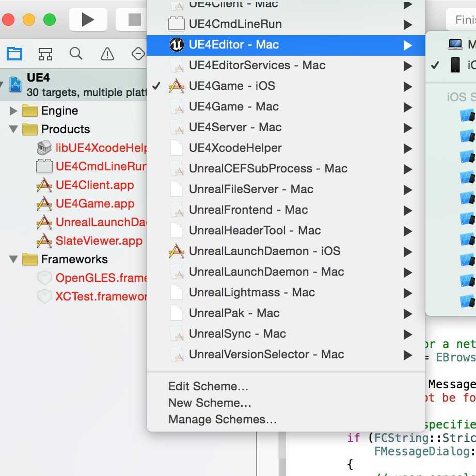The width and height of the screenshot is (476, 476).
Task: Click the OpenGLES.framework icon
Action: coord(44,277)
